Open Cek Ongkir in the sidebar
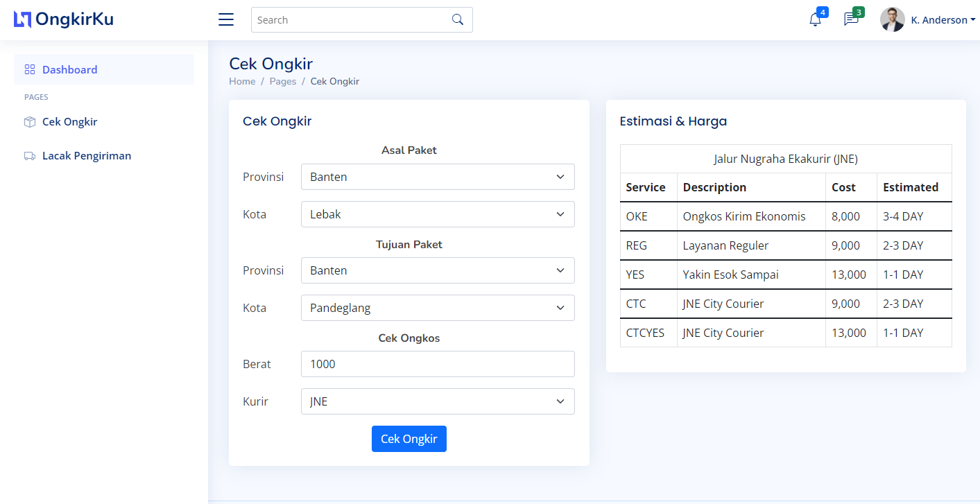Screen dimensions: 980x504 pyautogui.click(x=104, y=122)
